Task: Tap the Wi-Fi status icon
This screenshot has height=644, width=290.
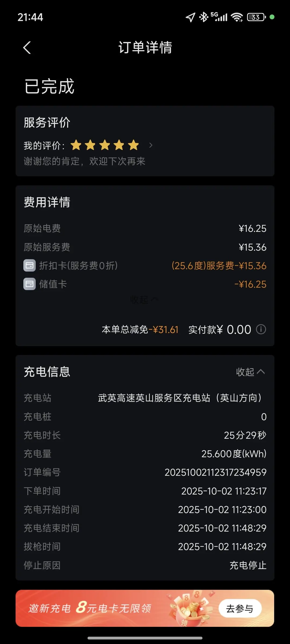Action: tap(237, 17)
